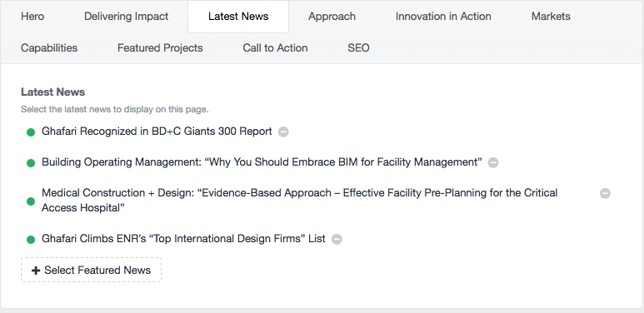This screenshot has height=313, width=644.
Task: Open the Medical Construction + Design Evidence-Based article
Action: pos(299,200)
